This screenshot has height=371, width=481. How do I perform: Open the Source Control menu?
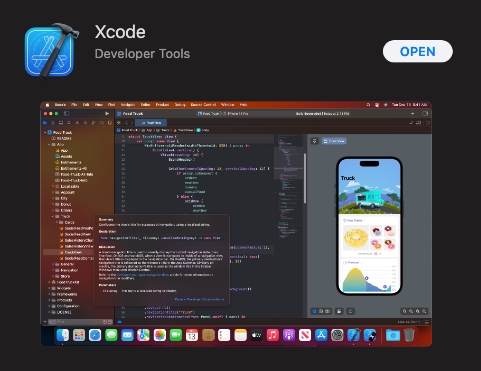203,105
